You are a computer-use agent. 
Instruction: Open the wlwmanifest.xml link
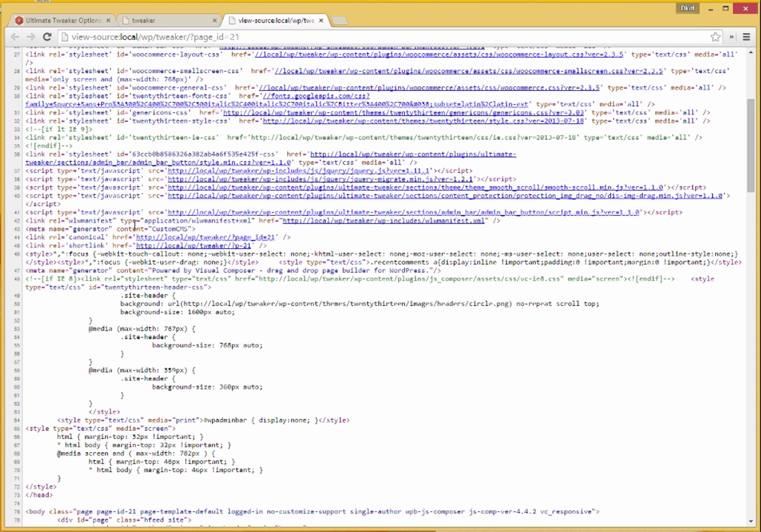383,220
